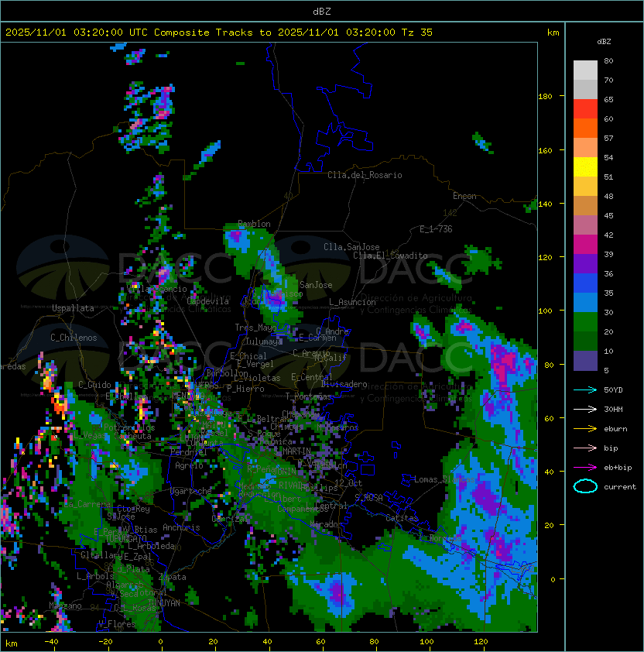The image size is (644, 652).
Task: Pick the dark orange swatch in dBZ legend
Action: click(585, 128)
